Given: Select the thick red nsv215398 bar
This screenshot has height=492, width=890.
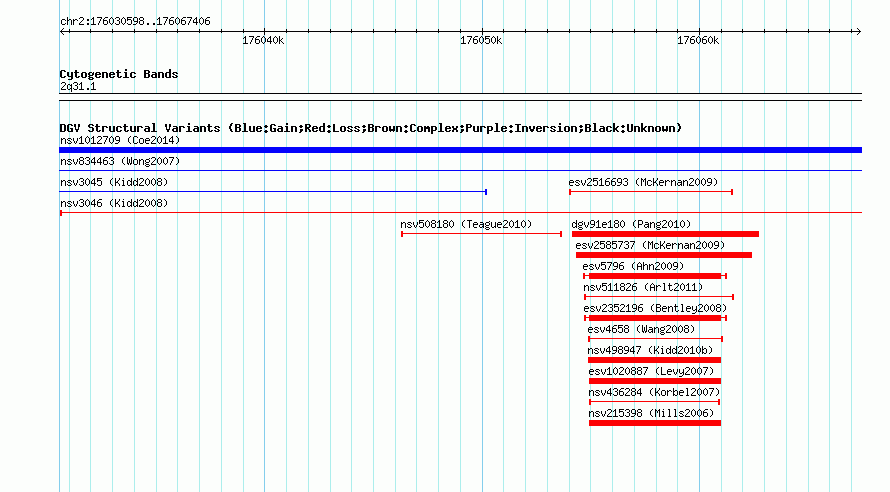Looking at the screenshot, I should coord(655,423).
